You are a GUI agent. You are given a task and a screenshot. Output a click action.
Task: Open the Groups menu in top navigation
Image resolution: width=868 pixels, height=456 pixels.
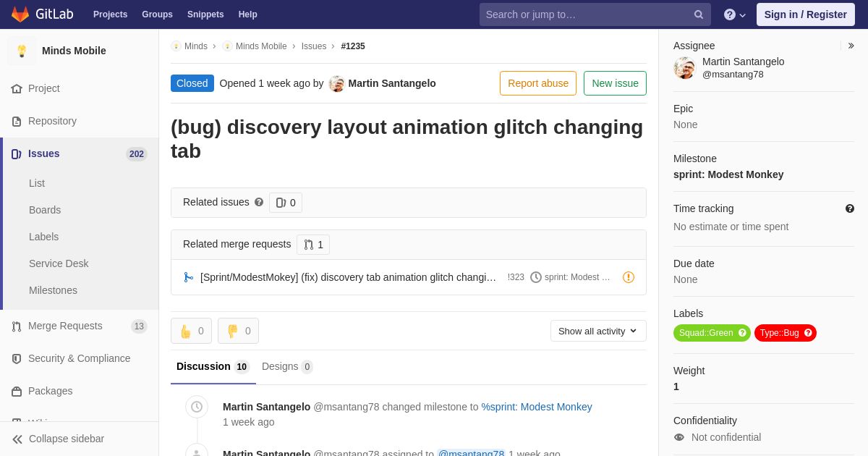click(157, 14)
